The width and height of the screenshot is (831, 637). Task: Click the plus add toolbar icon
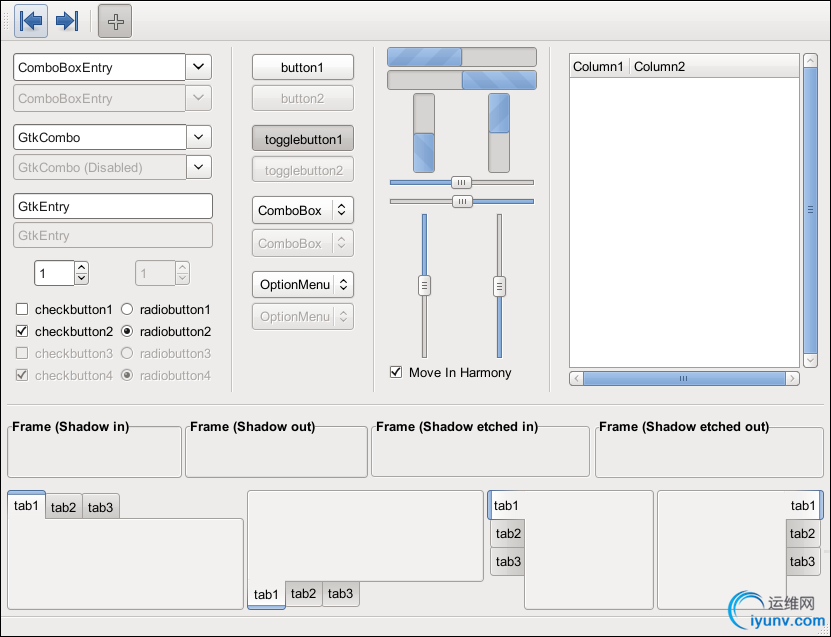(x=115, y=22)
